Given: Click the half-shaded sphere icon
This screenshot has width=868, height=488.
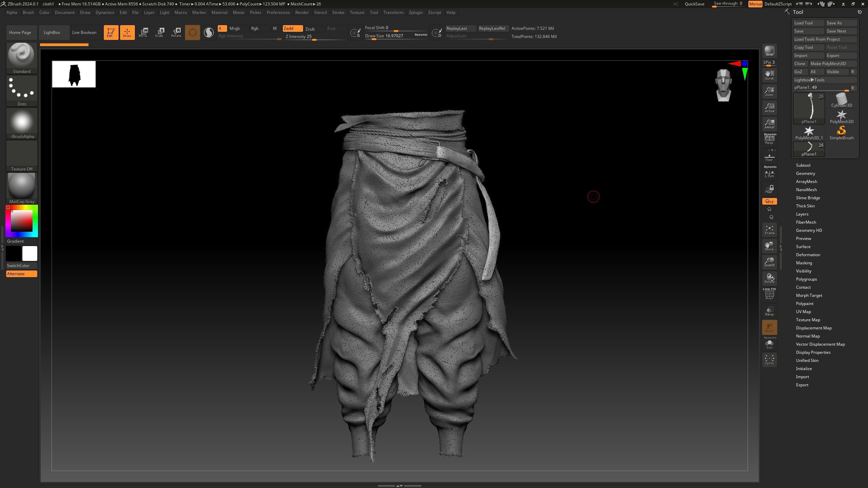Looking at the screenshot, I should coord(209,33).
